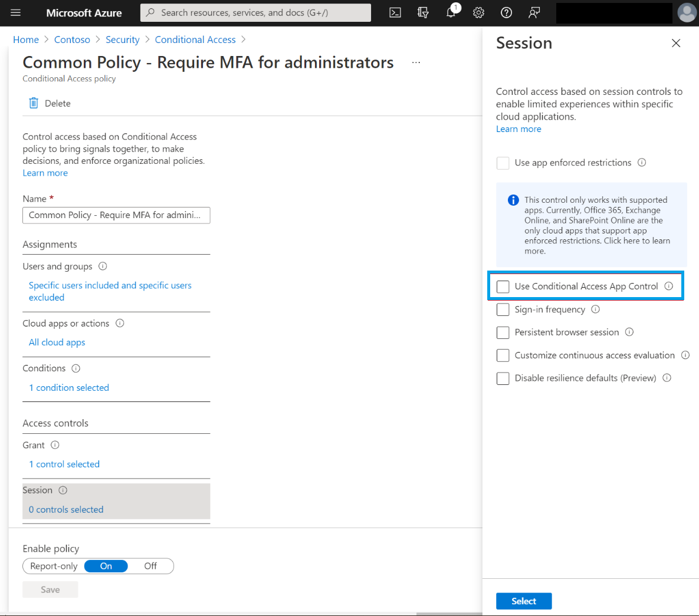Click the Delete trash can icon
This screenshot has height=616, width=699.
(34, 103)
